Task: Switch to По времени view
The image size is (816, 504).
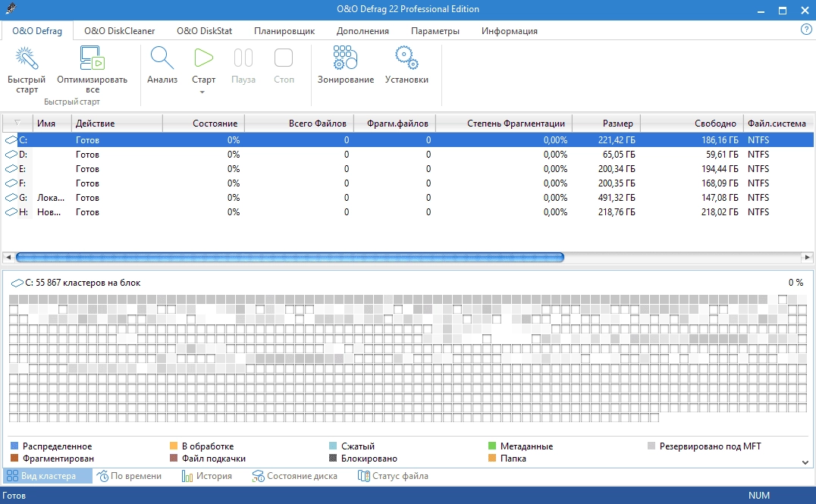Action: (x=129, y=476)
